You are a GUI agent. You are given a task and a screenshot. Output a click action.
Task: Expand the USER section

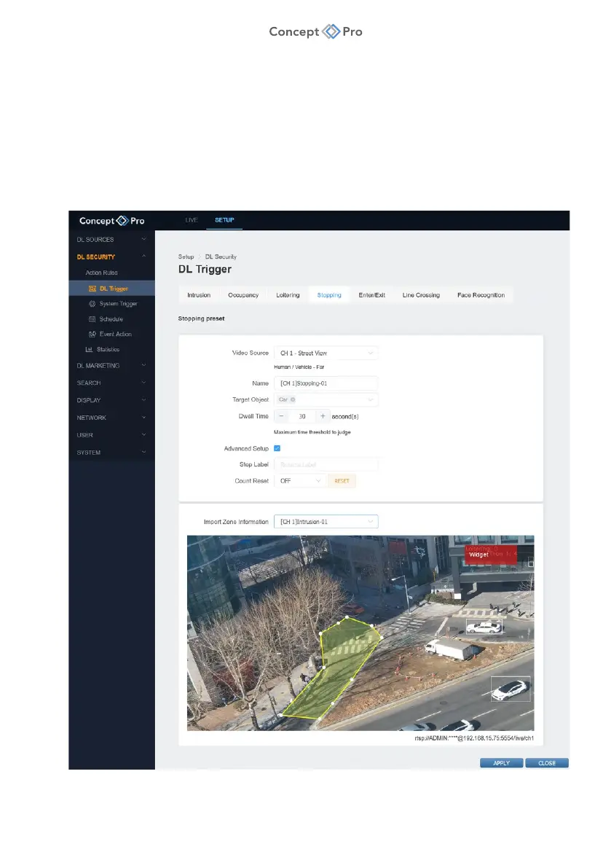(x=111, y=435)
